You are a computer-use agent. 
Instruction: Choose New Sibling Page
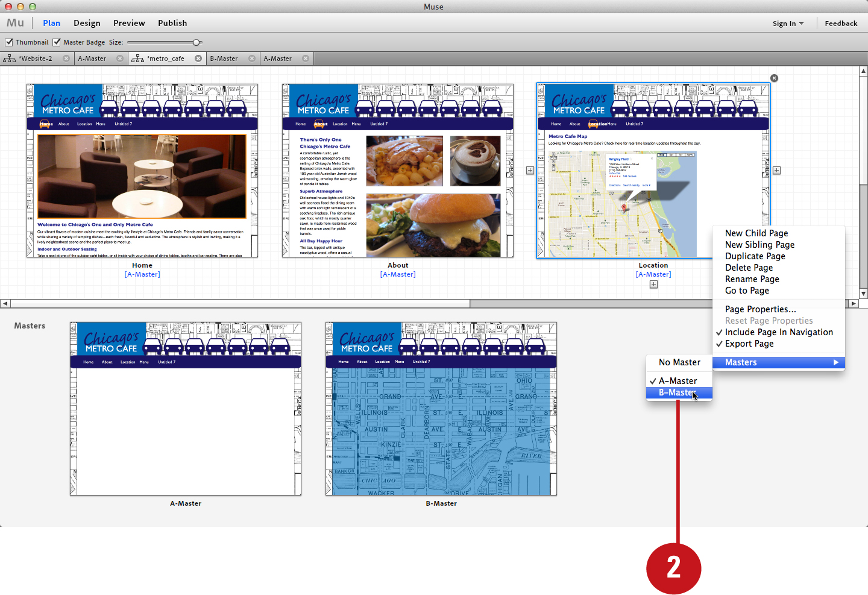(x=779, y=245)
